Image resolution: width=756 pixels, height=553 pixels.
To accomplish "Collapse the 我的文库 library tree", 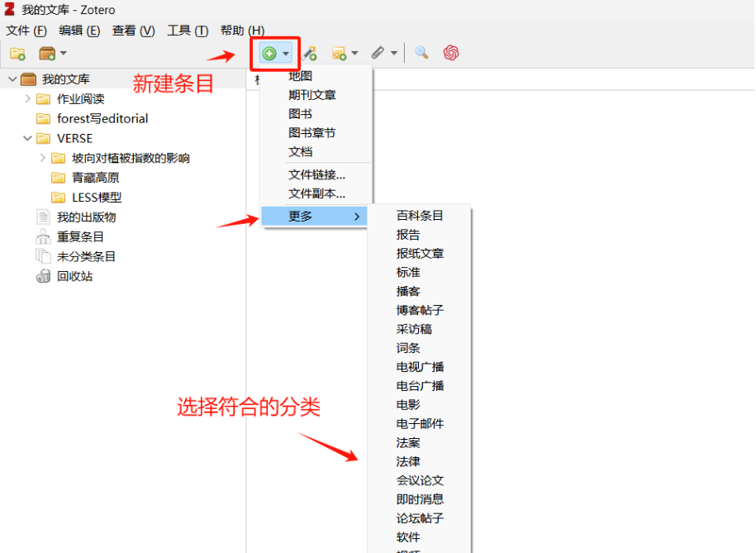I will [12, 79].
